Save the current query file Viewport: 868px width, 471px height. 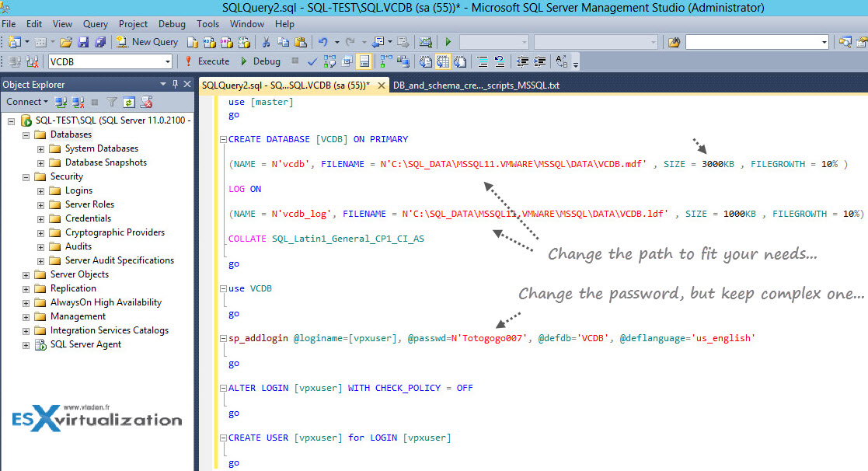[x=83, y=42]
